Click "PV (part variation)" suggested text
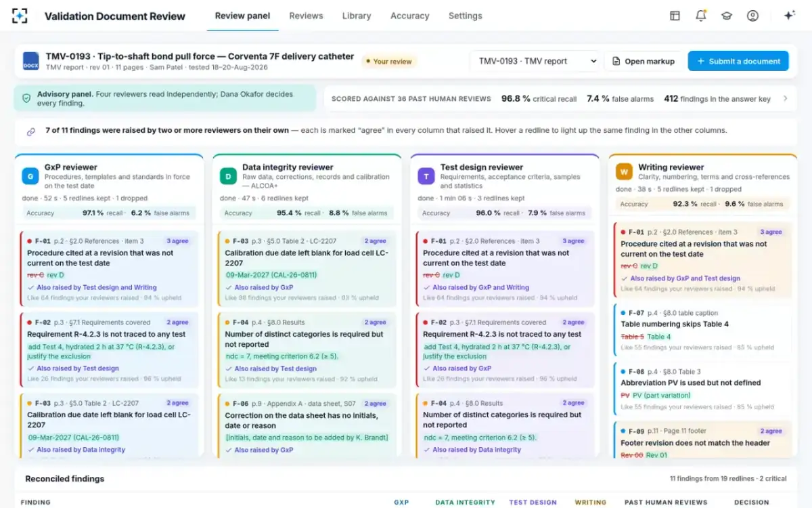The height and width of the screenshot is (508, 812). pos(661,395)
